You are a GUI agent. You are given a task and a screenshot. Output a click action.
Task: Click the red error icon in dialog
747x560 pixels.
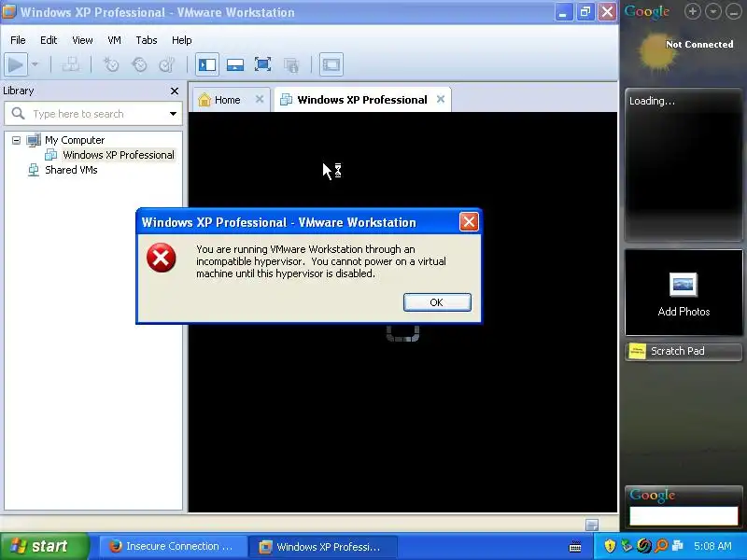(161, 258)
